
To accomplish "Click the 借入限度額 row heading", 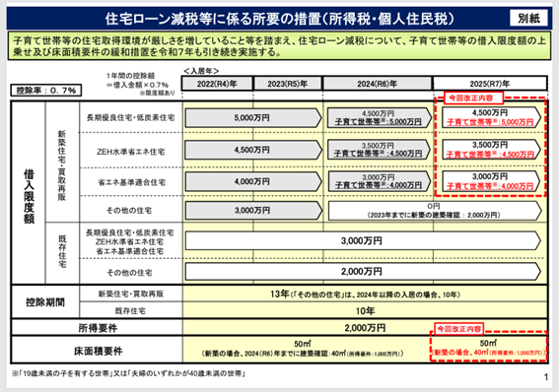I will [29, 196].
